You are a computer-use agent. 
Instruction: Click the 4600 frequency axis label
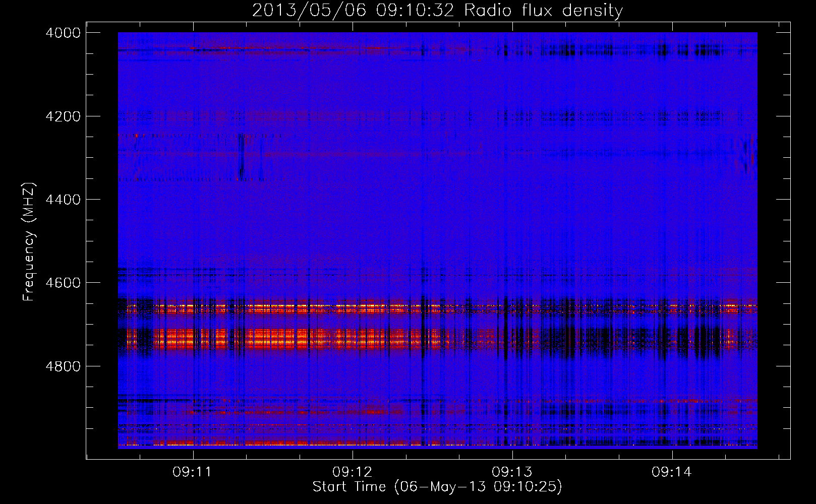click(63, 283)
